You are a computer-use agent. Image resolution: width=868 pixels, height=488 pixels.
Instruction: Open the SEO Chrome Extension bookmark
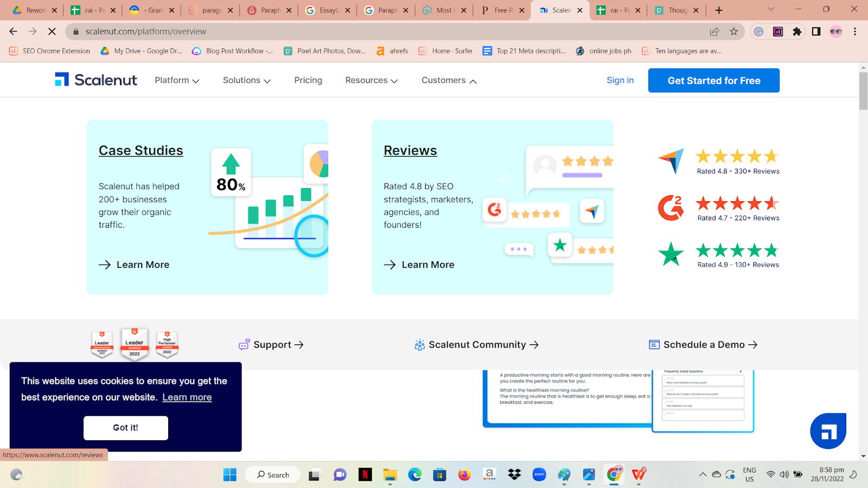pos(50,51)
